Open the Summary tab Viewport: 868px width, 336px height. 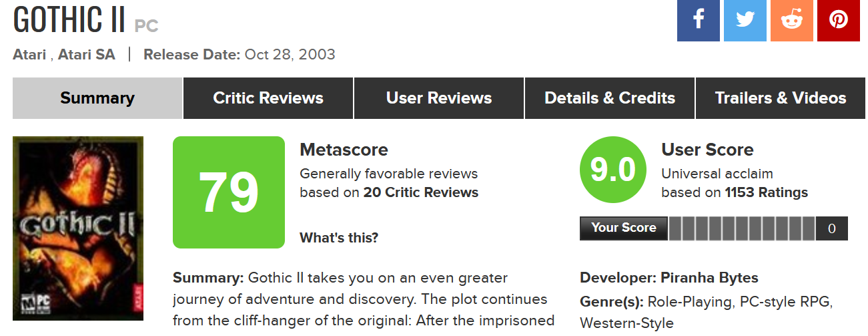tap(97, 98)
